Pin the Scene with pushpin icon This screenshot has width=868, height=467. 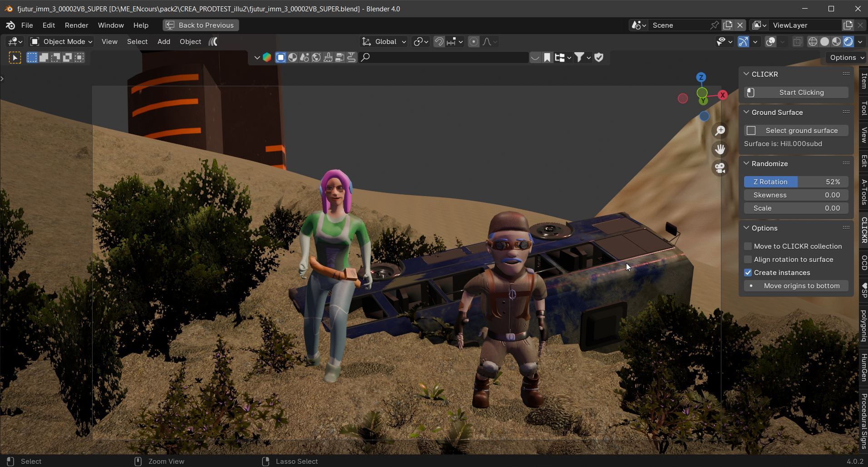click(715, 25)
